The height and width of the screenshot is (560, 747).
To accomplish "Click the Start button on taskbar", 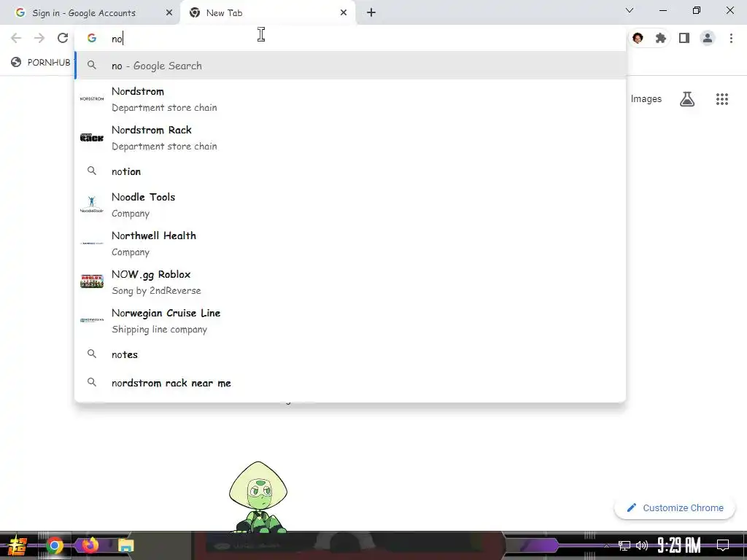I will [18, 545].
